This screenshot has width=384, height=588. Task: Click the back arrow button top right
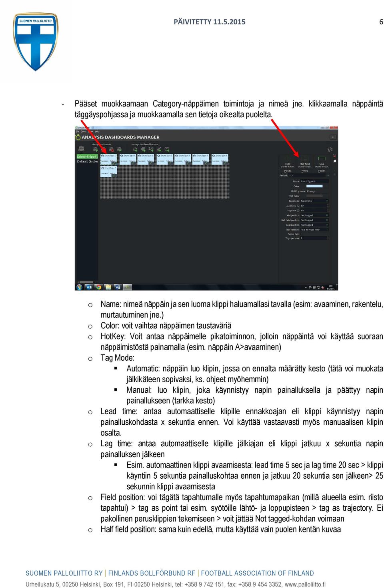tap(333, 137)
